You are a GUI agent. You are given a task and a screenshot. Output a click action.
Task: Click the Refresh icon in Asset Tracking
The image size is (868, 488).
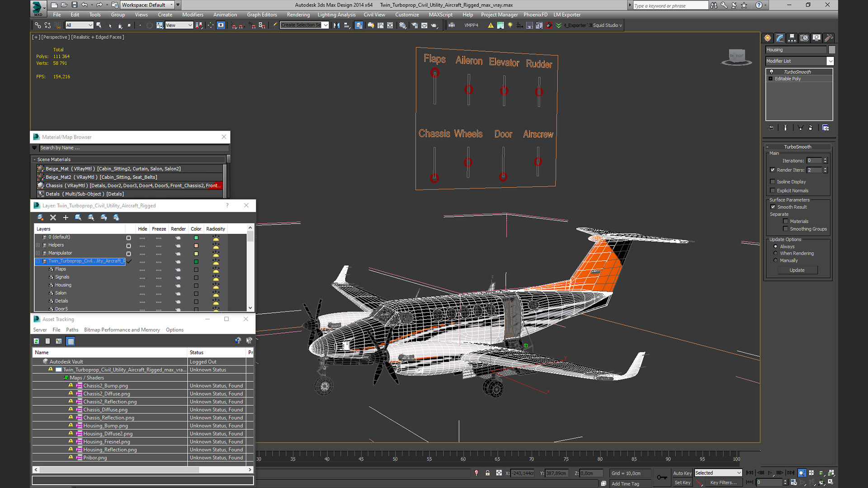click(x=36, y=341)
